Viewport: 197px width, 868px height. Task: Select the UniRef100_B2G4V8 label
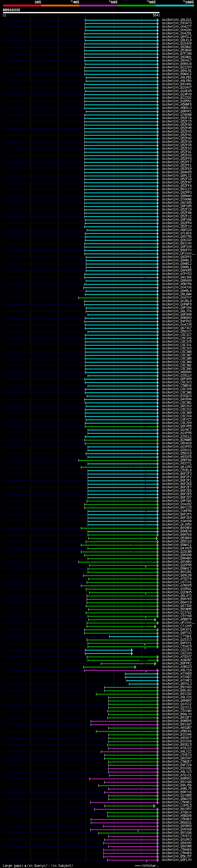click(176, 43)
